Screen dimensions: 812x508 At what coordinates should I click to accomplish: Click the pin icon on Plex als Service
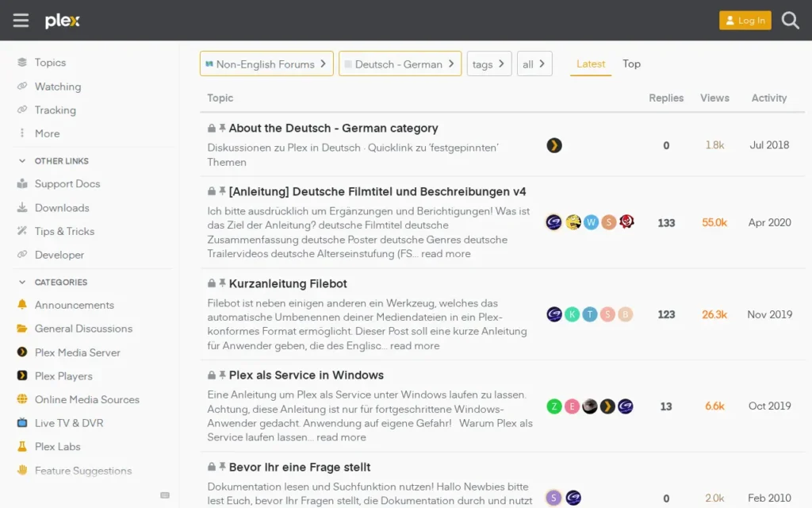click(222, 375)
